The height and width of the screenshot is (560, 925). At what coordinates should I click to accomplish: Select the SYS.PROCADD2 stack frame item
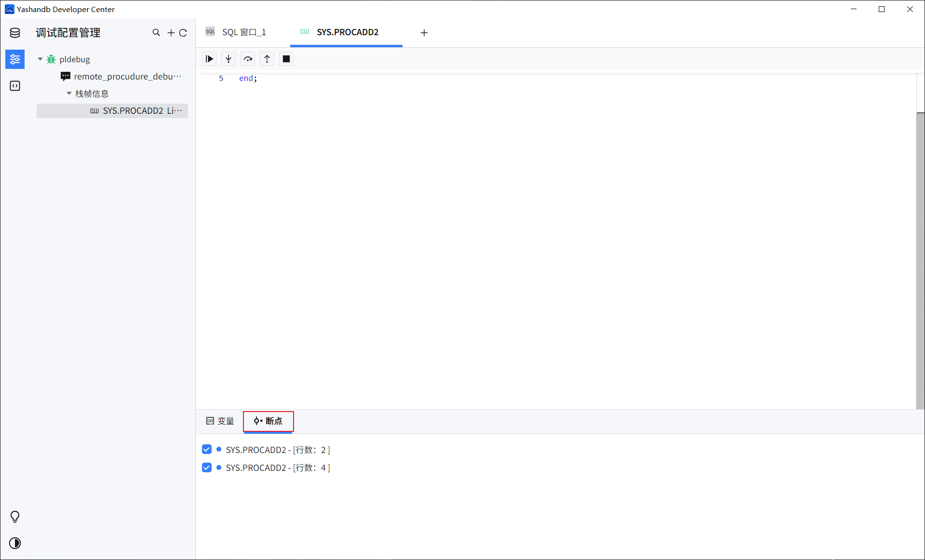(x=112, y=110)
